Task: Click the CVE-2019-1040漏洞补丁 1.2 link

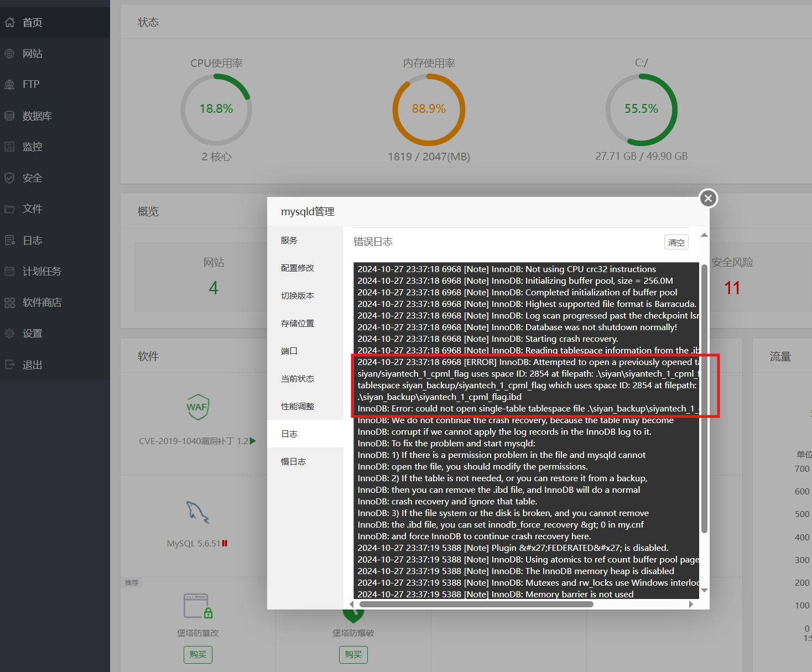Action: coord(193,441)
